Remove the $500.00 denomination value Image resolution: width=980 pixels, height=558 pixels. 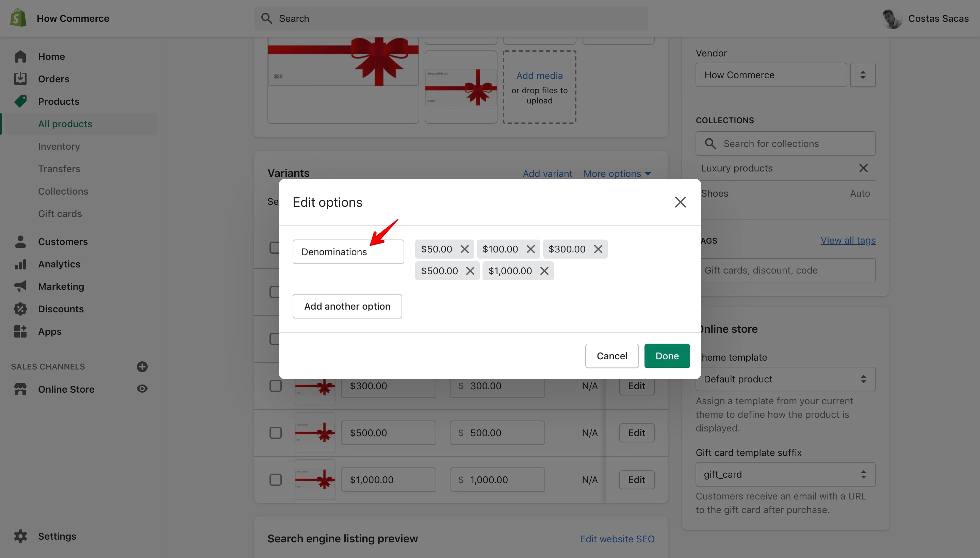coord(470,271)
